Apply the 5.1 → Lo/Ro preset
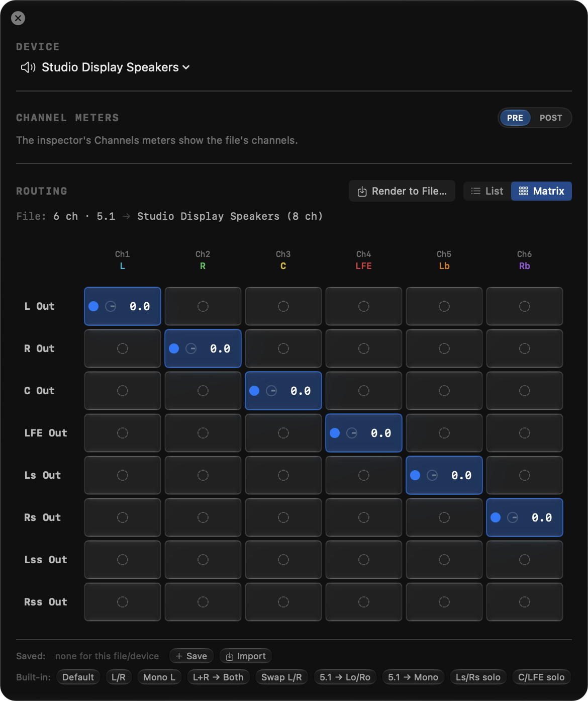Screen dimensions: 588x701 point(345,677)
